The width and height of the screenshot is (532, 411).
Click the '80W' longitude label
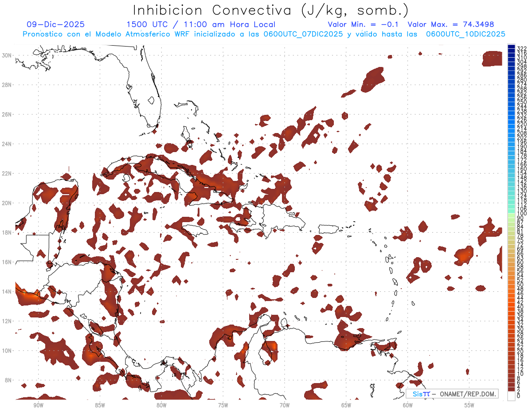point(161,405)
